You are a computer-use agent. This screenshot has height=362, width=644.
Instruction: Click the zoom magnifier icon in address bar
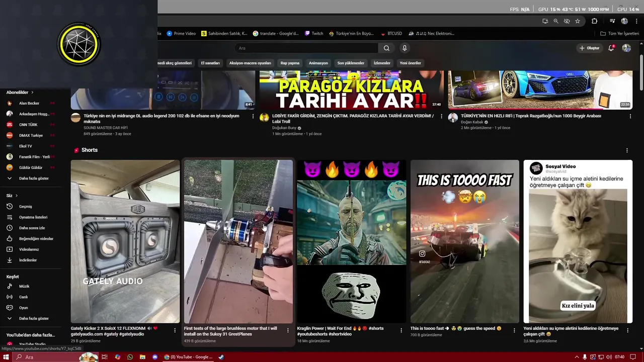[x=556, y=21]
